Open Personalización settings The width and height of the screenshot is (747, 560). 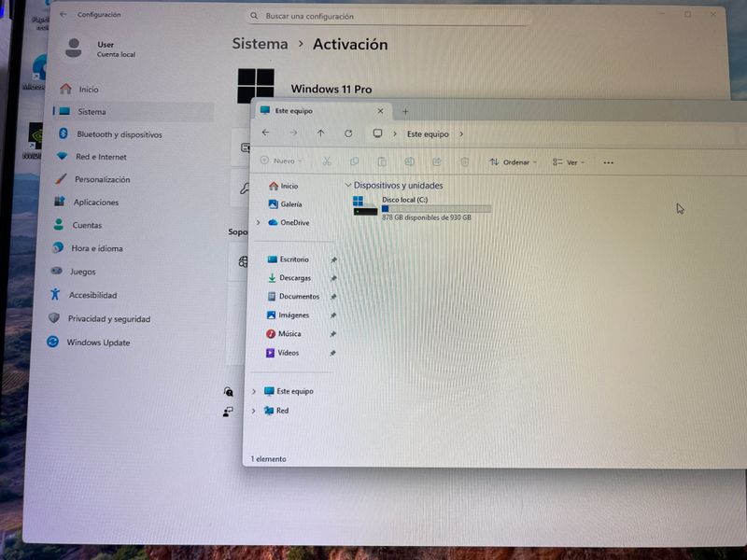point(92,179)
